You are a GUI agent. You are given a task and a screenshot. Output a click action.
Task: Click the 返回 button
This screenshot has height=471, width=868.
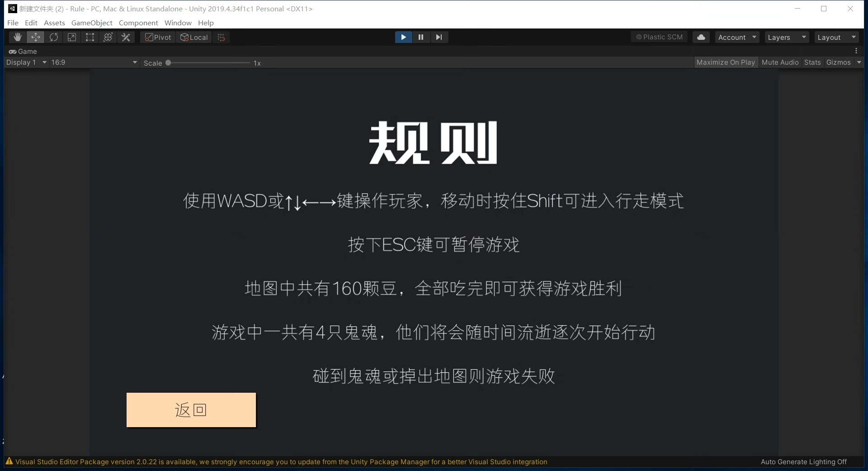click(191, 410)
